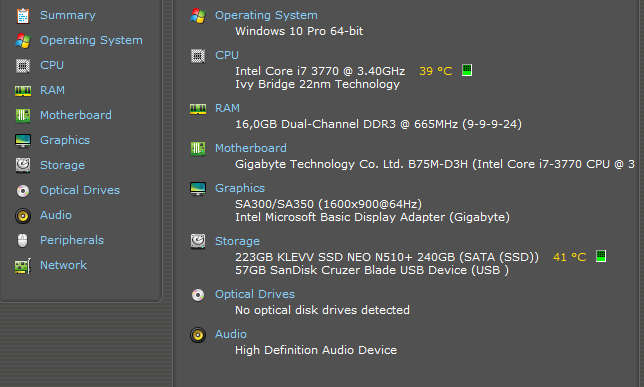This screenshot has width=644, height=387.
Task: Click the Peripherals mouse icon in sidebar
Action: 23,240
